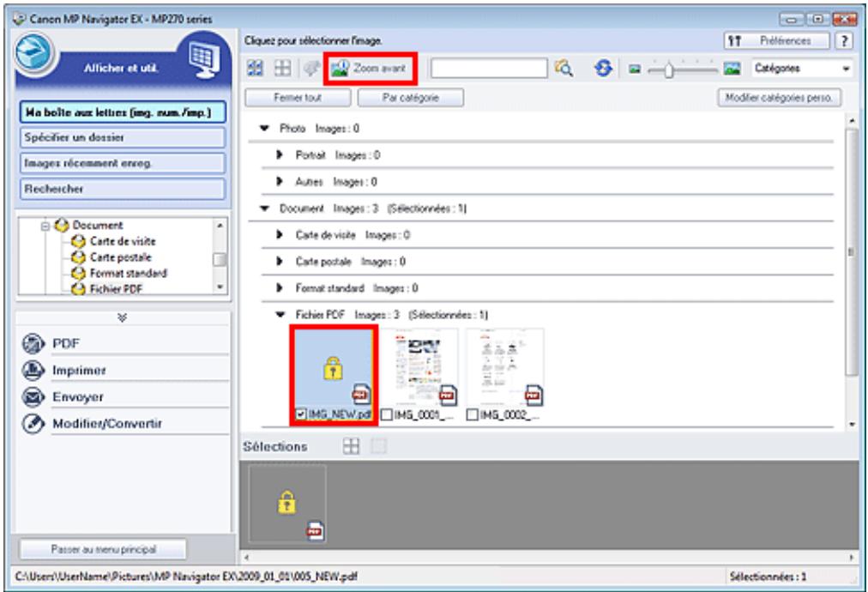The image size is (868, 592).
Task: Expand Format standard category row
Action: (280, 288)
